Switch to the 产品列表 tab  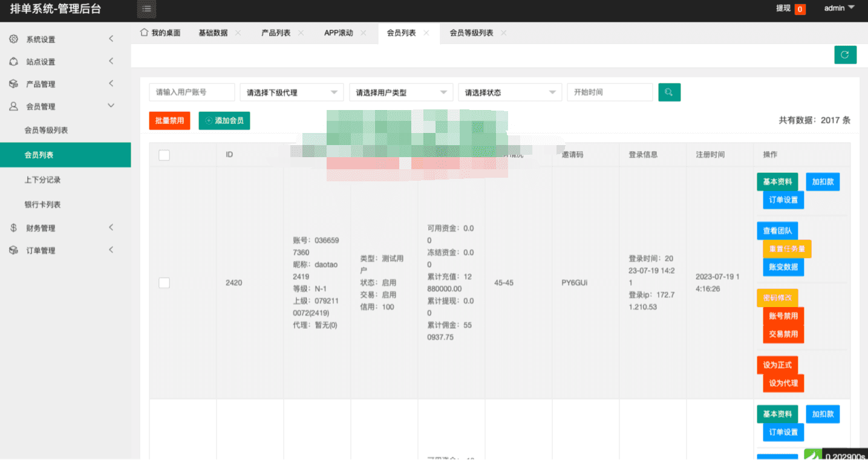coord(276,33)
